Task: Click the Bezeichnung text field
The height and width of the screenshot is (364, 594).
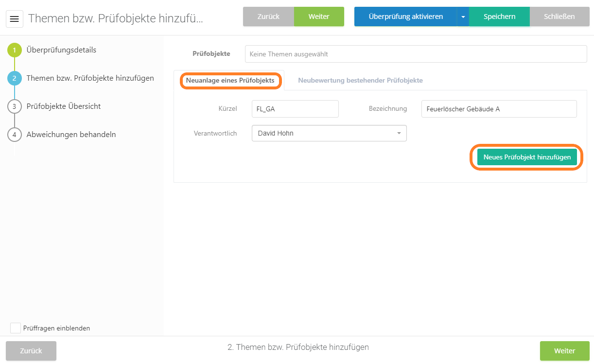Action: point(499,109)
